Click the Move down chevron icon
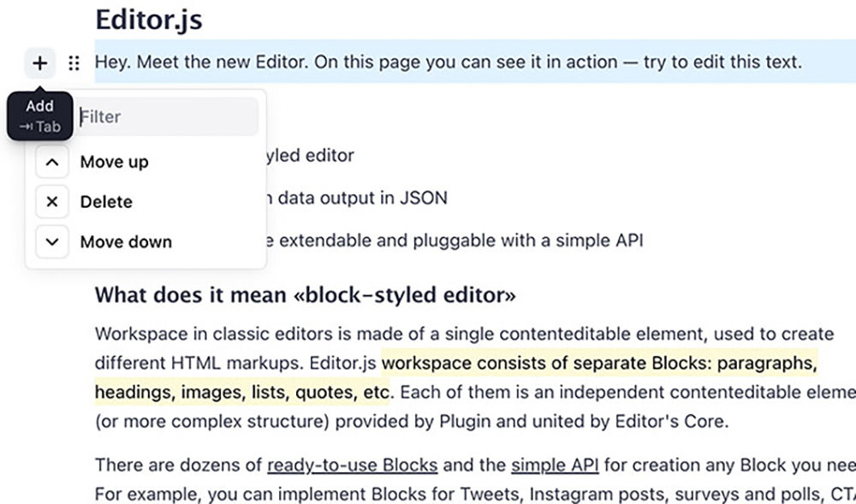This screenshot has height=504, width=856. click(52, 241)
